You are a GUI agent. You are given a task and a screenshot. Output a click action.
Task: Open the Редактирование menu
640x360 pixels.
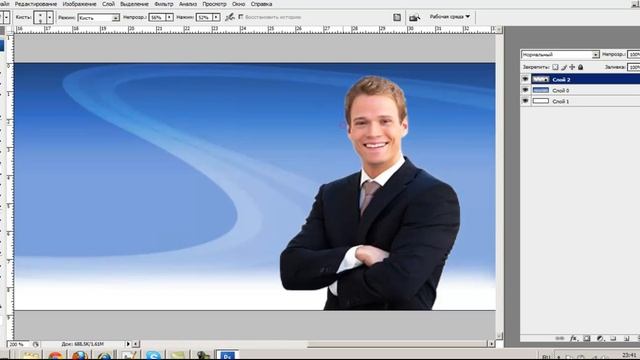[x=36, y=4]
